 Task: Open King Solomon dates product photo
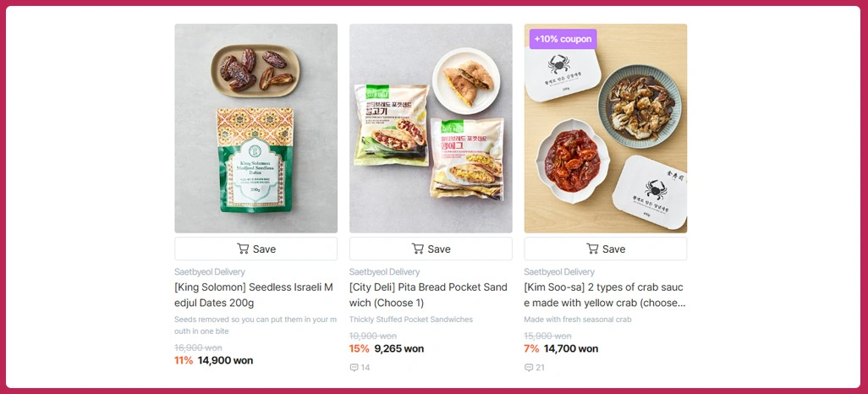[x=255, y=128]
